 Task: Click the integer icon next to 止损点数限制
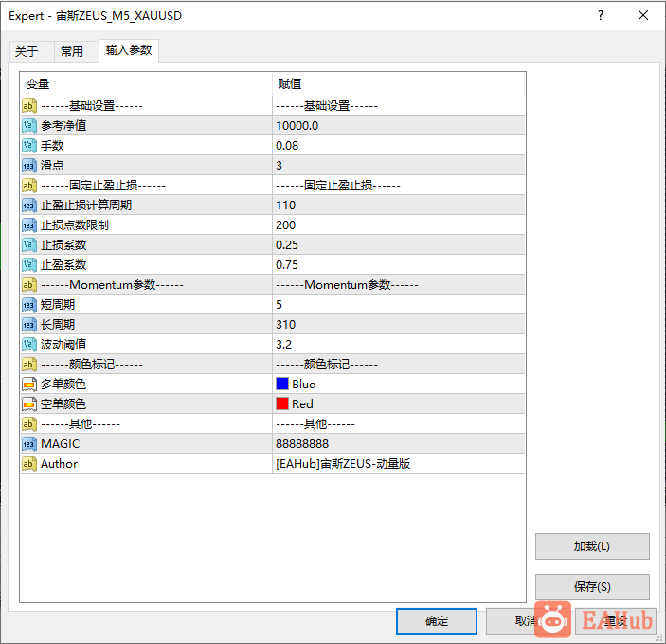click(x=28, y=225)
